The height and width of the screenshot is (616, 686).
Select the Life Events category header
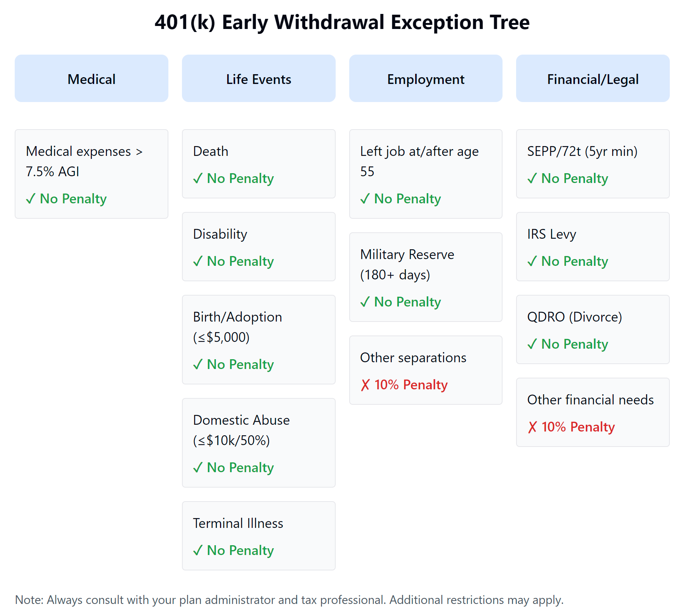258,79
